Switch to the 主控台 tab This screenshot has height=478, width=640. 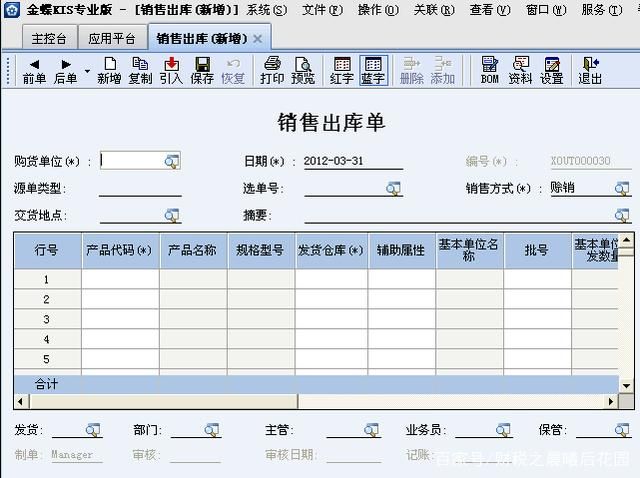tap(49, 39)
